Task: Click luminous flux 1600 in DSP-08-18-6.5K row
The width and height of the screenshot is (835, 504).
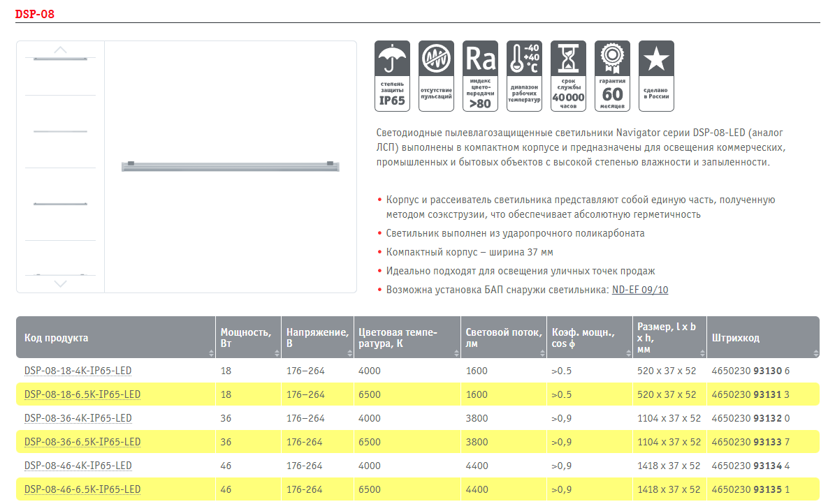Action: click(477, 395)
